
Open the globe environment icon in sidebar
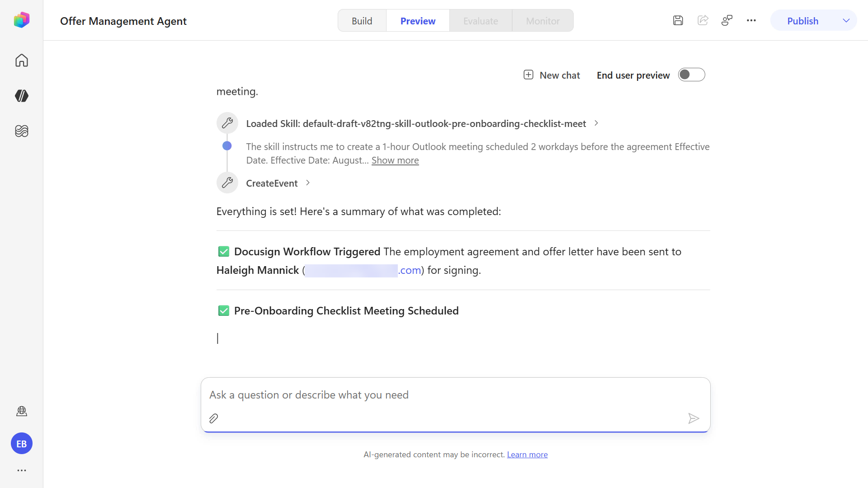[22, 411]
